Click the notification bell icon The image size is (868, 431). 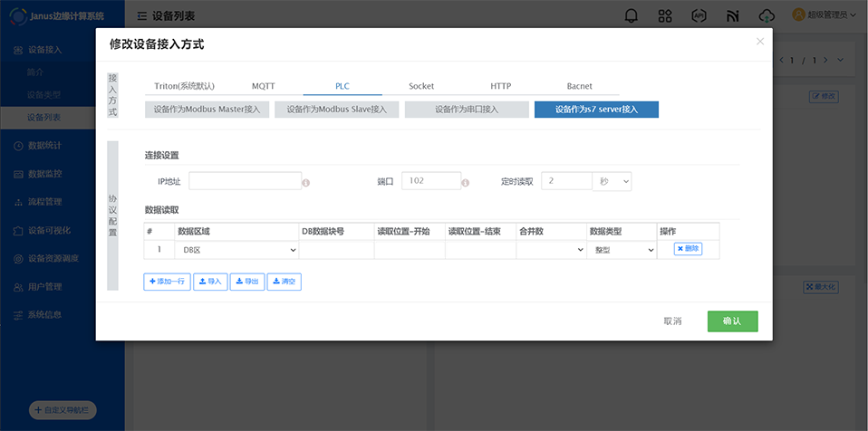point(632,15)
